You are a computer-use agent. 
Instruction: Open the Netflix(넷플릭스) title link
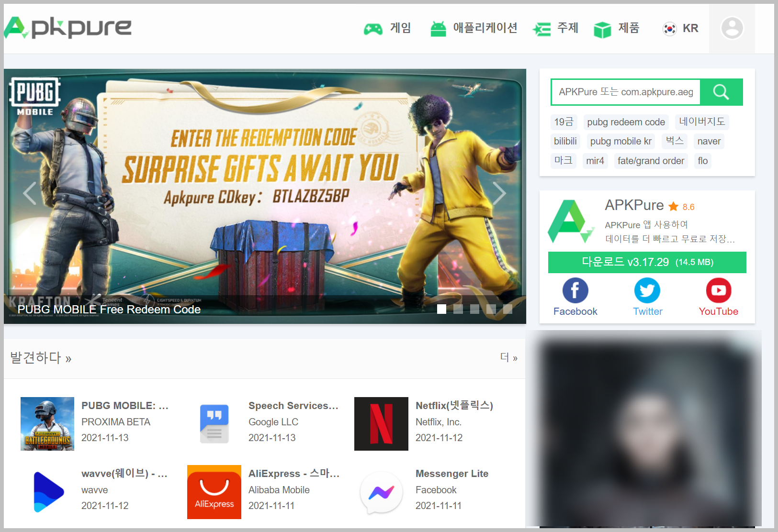[x=454, y=406]
